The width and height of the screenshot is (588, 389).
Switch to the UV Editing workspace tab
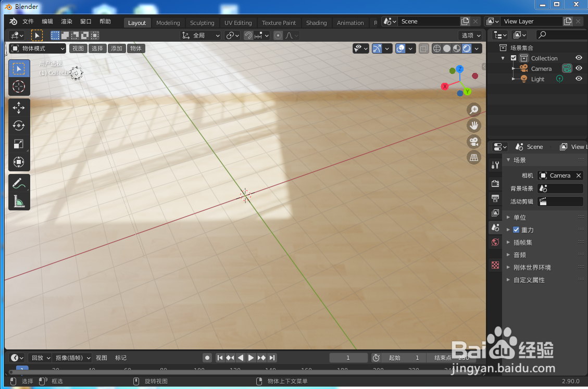pos(238,23)
